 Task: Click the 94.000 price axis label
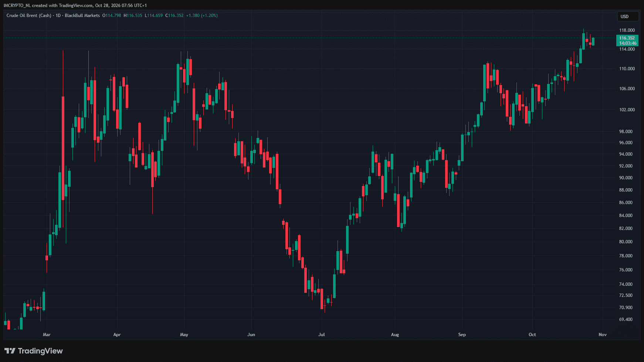(626, 154)
